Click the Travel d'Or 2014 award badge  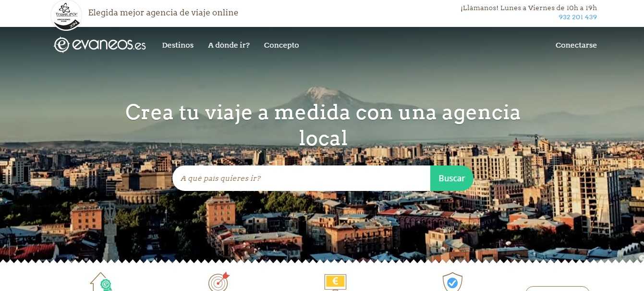click(66, 15)
